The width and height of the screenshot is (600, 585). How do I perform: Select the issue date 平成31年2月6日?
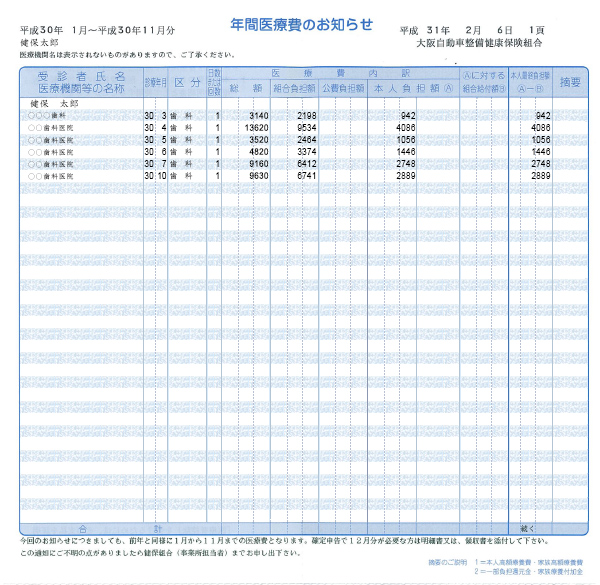click(456, 30)
